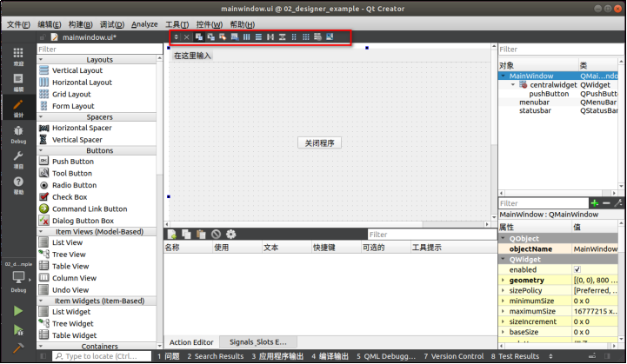Open the 1 问题 output pane
The image size is (627, 364).
(x=169, y=356)
